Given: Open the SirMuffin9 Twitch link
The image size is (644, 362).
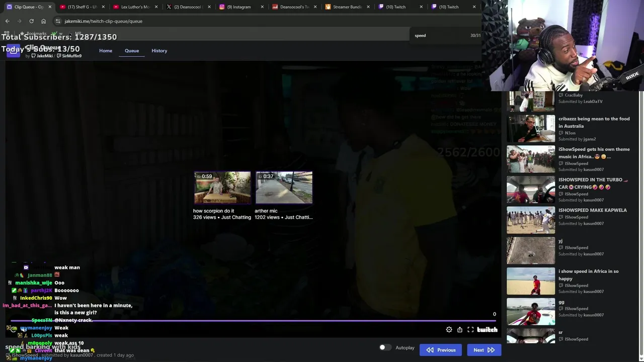Looking at the screenshot, I should tap(69, 56).
